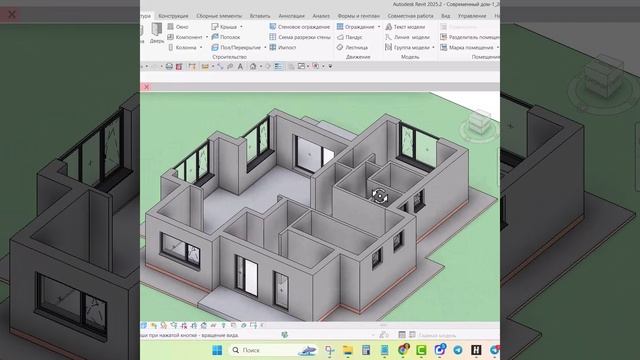The height and width of the screenshot is (360, 640).
Task: Select Стеновое ограждение curtain system
Action: tap(300, 27)
